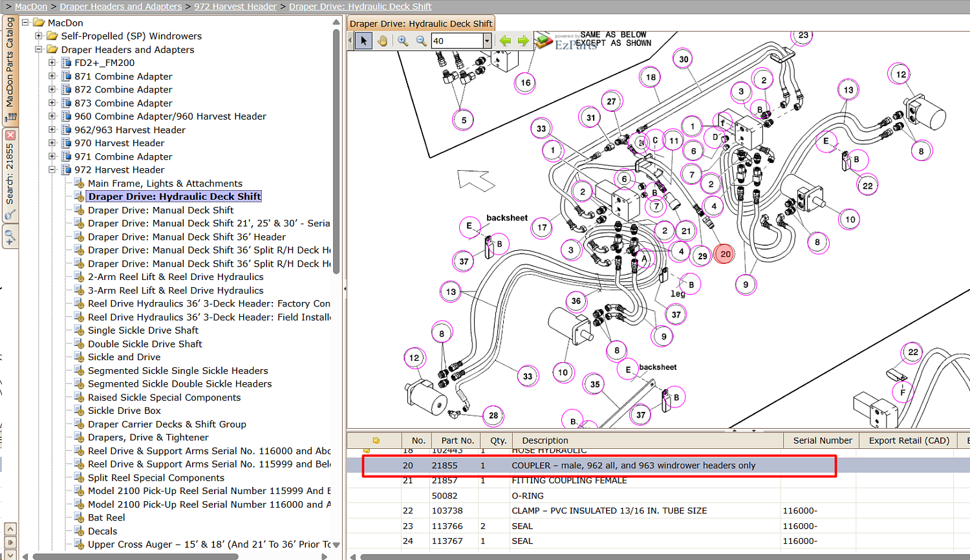Expand the 873 Combine Adapter node

(x=52, y=103)
